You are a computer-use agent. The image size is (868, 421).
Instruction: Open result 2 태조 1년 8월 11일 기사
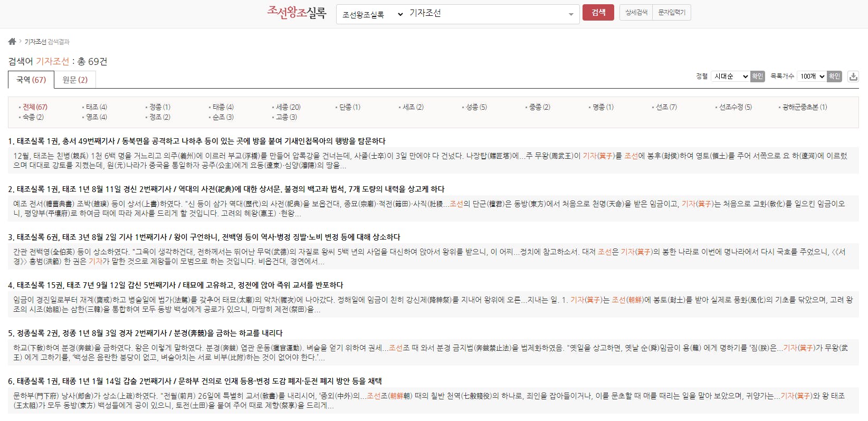pyautogui.click(x=226, y=189)
